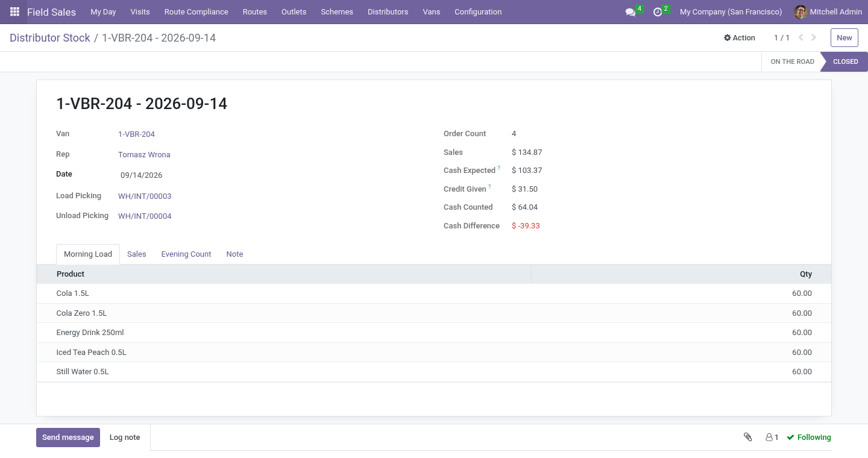Open company switcher My Company (San Francisco)
Image resolution: width=868 pixels, height=458 pixels.
tap(731, 12)
